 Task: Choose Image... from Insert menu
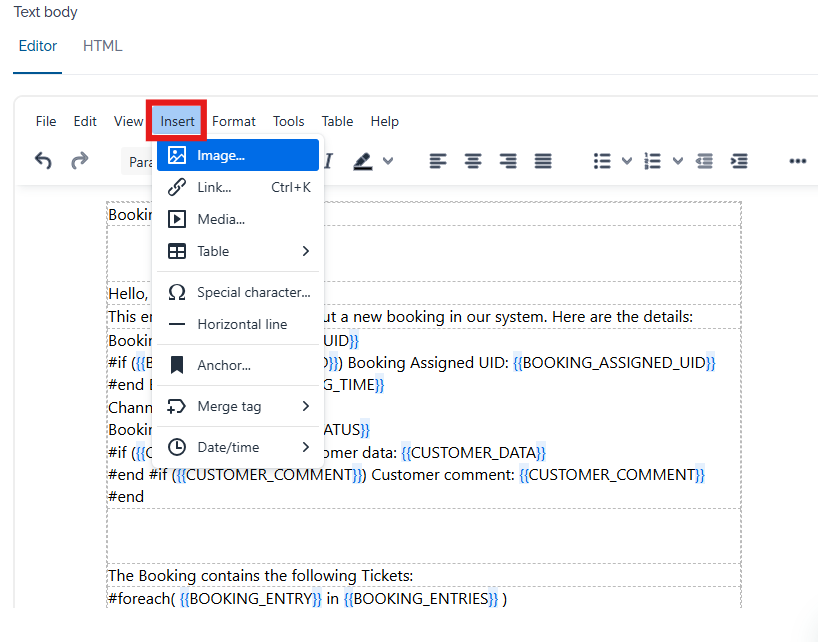(x=238, y=155)
